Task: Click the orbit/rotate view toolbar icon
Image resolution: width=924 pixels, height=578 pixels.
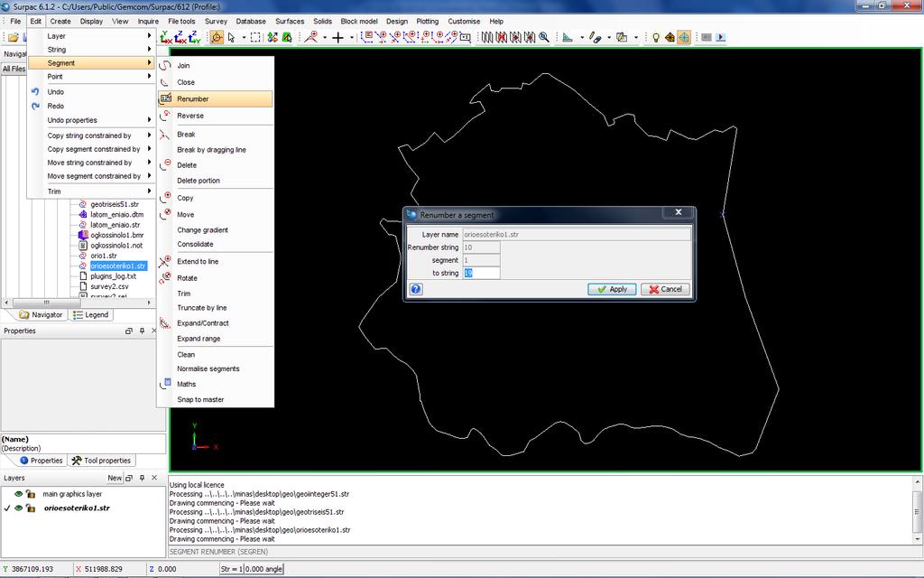Action: coord(217,38)
